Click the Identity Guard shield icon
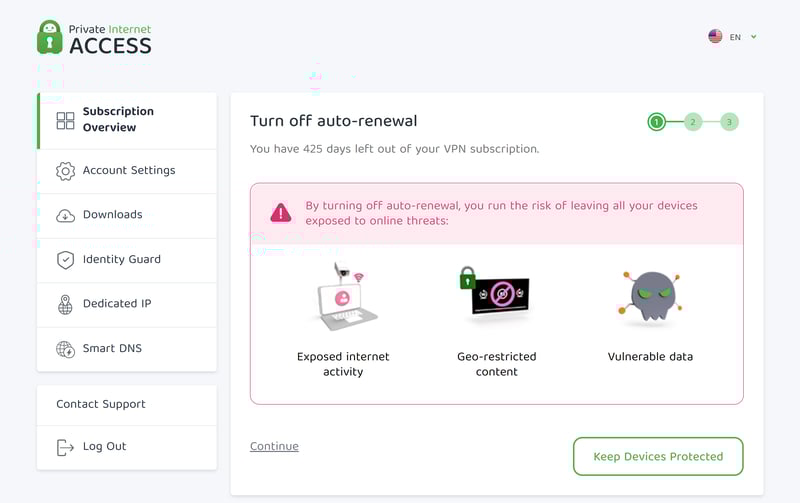The image size is (800, 503). [65, 260]
